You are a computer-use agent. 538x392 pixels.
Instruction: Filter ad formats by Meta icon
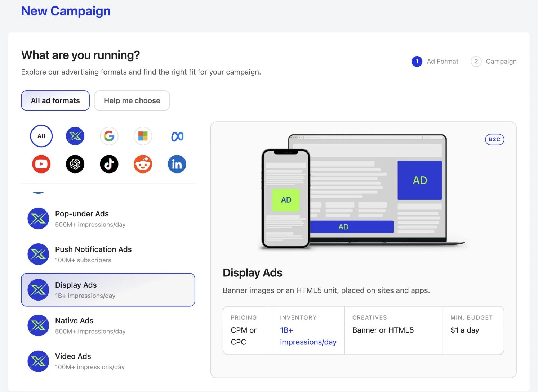click(x=177, y=136)
